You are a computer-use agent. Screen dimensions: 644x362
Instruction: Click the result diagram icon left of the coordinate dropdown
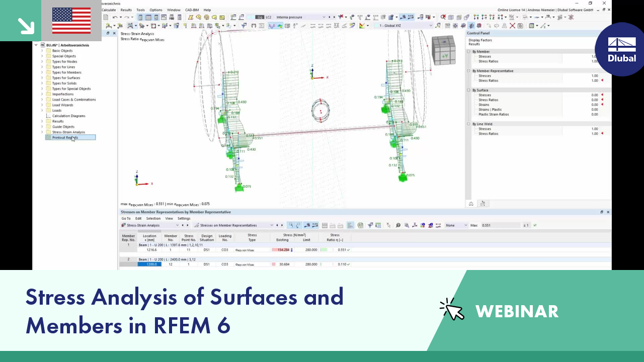click(362, 26)
